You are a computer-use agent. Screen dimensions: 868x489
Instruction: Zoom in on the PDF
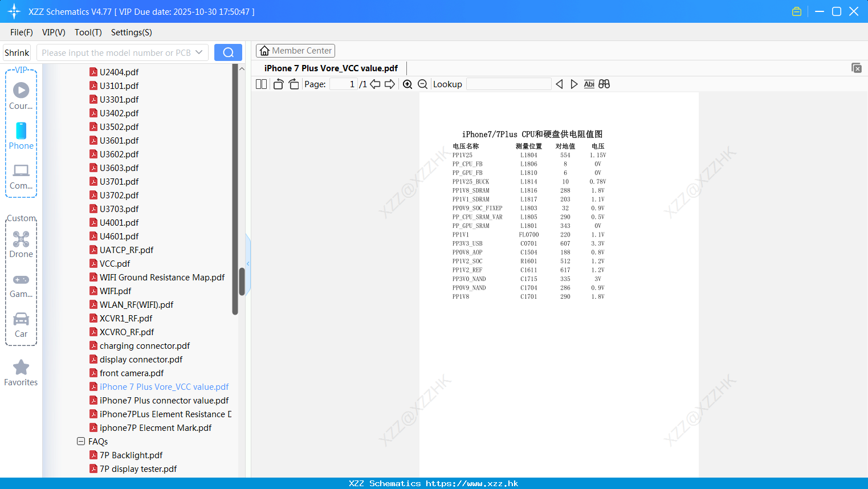(407, 84)
